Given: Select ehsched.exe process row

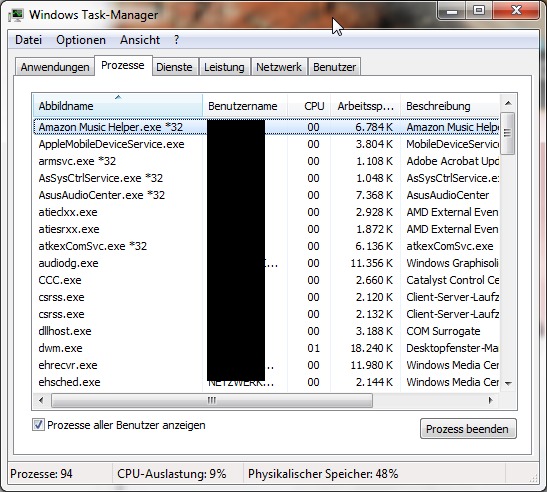Looking at the screenshot, I should tap(266, 382).
